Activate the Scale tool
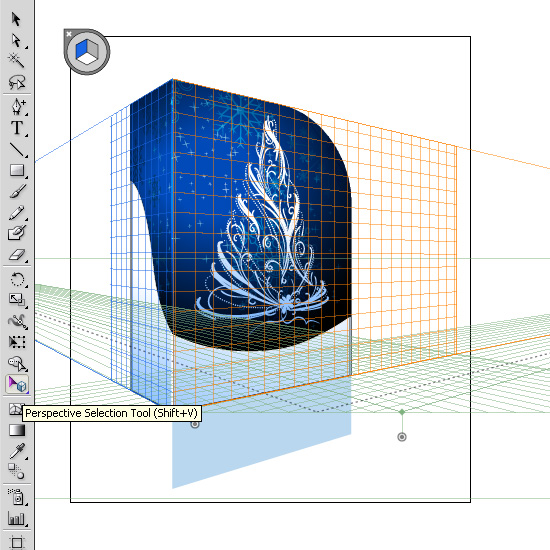 point(17,300)
